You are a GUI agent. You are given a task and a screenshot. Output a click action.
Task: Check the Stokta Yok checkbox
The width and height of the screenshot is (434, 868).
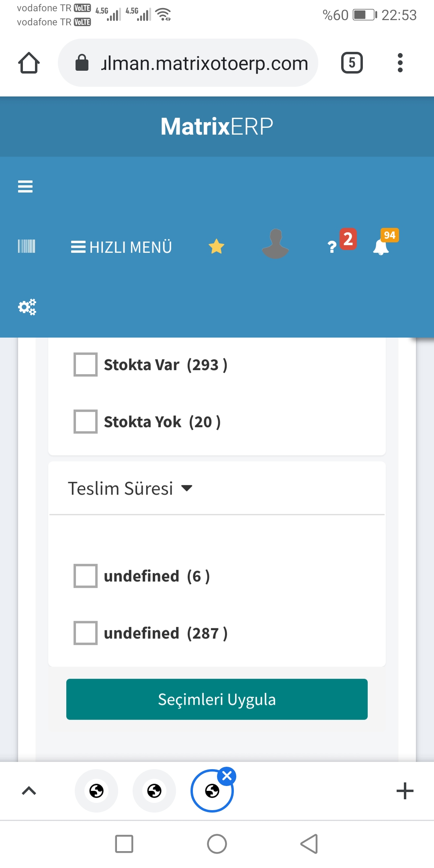tap(86, 422)
